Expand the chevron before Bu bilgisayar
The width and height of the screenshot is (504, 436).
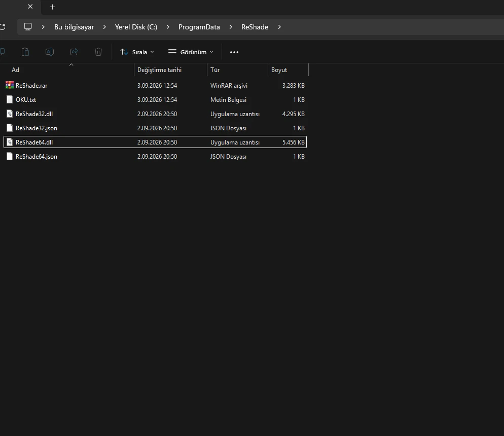tap(43, 27)
